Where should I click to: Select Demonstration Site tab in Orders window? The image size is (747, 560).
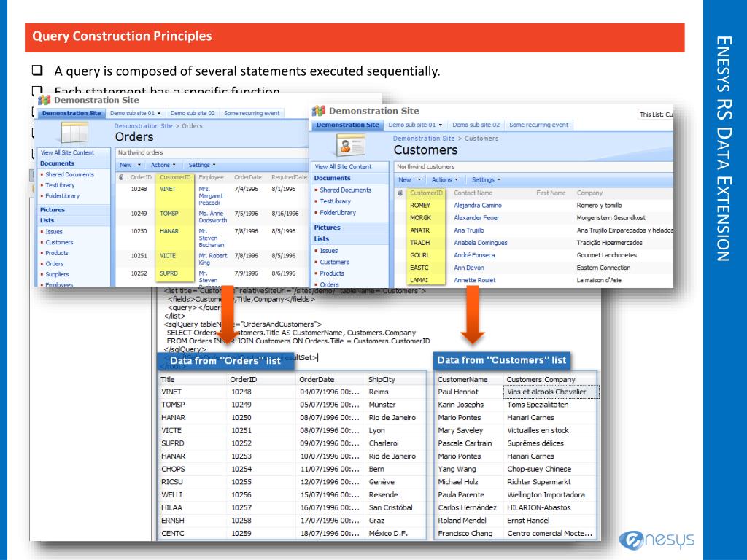click(x=71, y=113)
